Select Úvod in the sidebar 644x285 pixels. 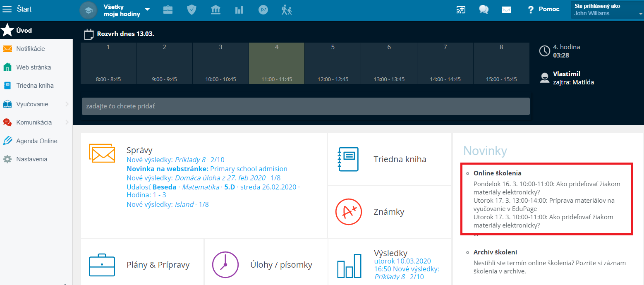coord(36,30)
